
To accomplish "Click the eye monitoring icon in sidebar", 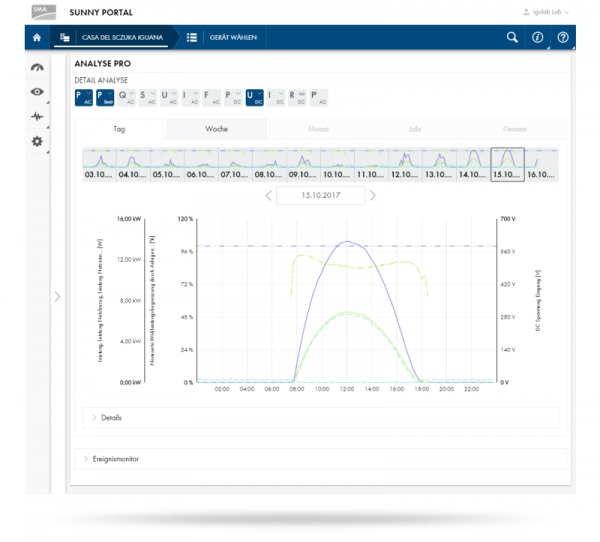I will pyautogui.click(x=37, y=92).
